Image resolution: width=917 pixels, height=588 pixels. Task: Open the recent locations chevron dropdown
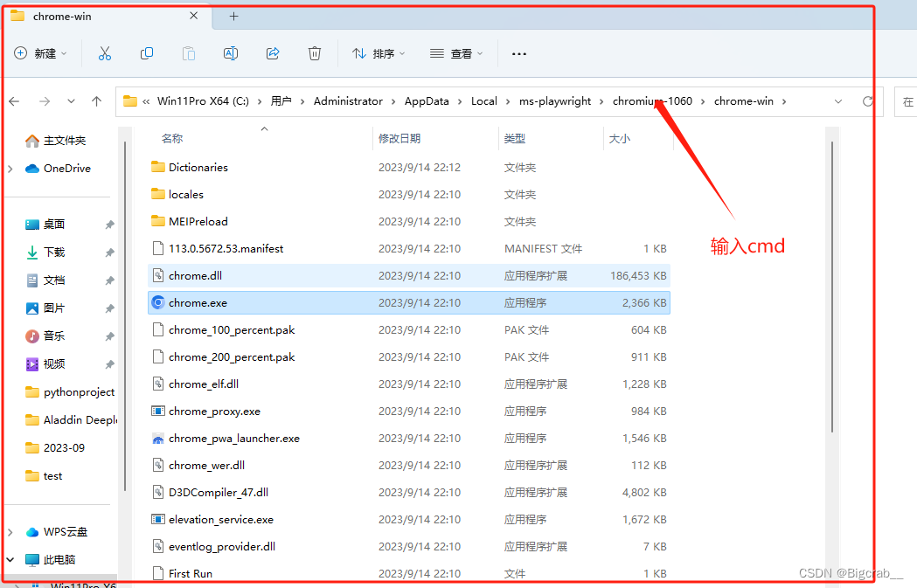[x=71, y=101]
